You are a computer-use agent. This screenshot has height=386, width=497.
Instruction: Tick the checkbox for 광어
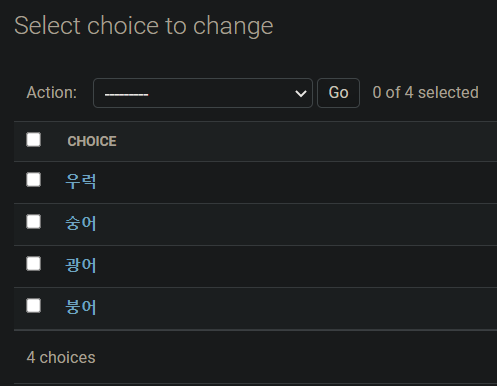click(33, 264)
